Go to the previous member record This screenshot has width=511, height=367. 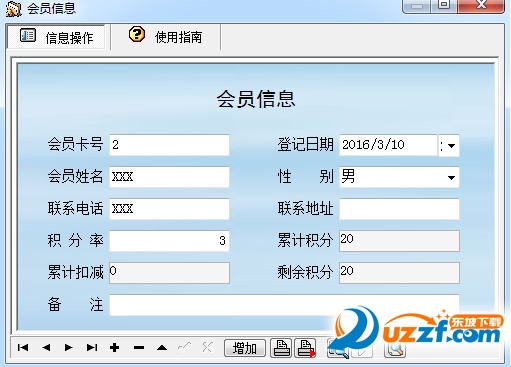point(46,348)
